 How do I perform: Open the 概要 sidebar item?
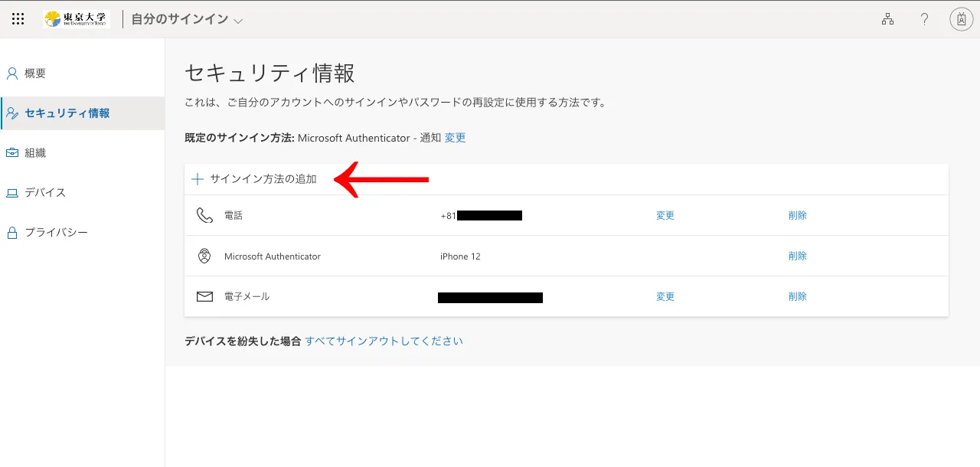pos(35,73)
